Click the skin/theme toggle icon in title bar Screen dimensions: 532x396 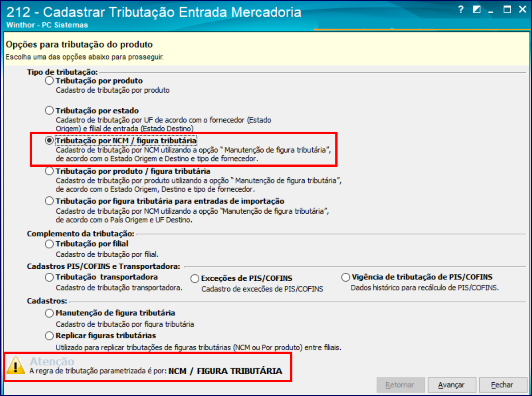click(477, 10)
